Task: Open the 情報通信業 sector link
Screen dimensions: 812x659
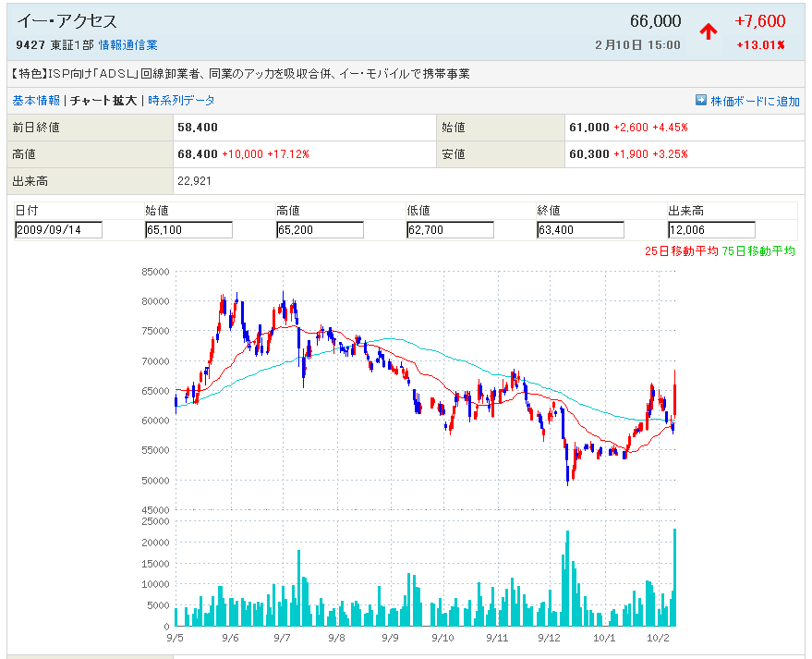Action: pos(127,44)
